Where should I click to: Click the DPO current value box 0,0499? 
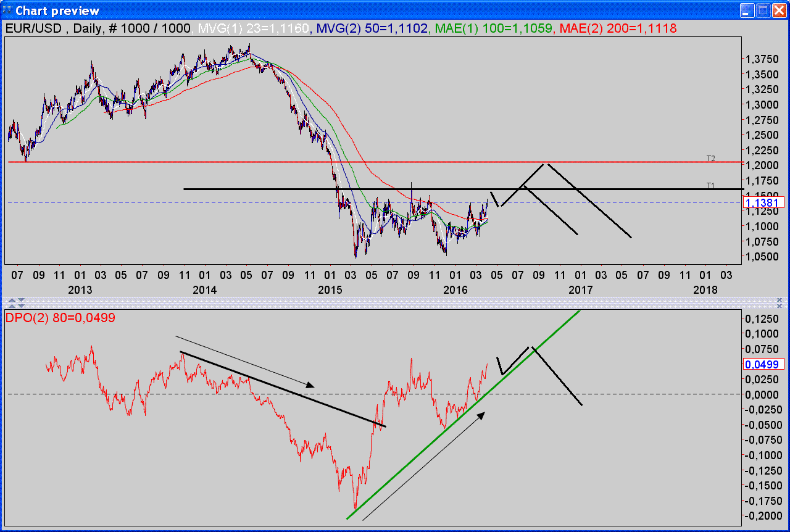tap(764, 364)
